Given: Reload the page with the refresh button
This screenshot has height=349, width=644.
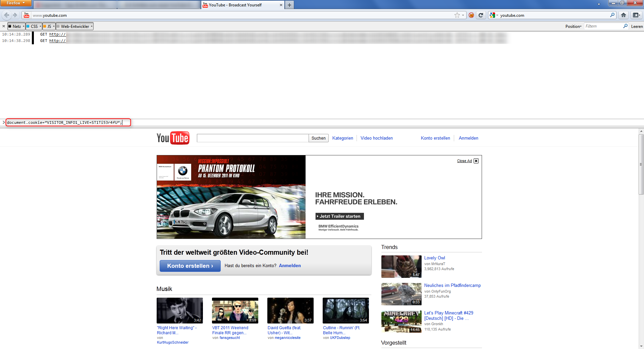Looking at the screenshot, I should [x=481, y=15].
